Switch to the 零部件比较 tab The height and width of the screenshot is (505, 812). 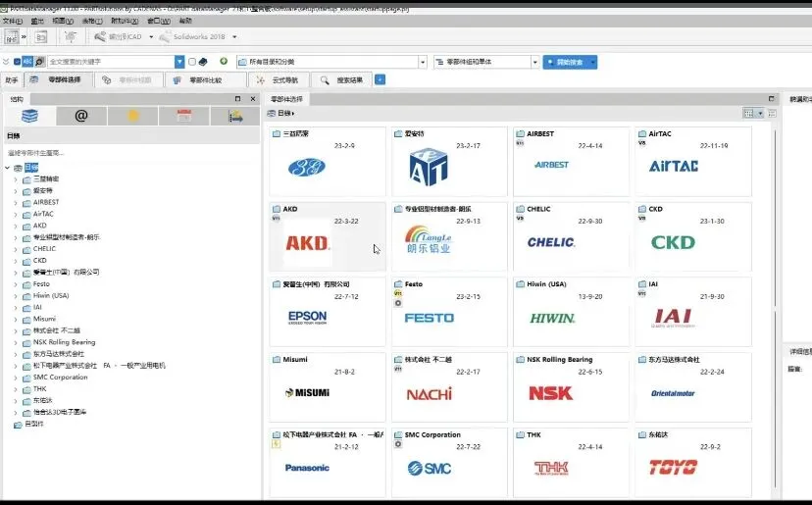[x=205, y=80]
